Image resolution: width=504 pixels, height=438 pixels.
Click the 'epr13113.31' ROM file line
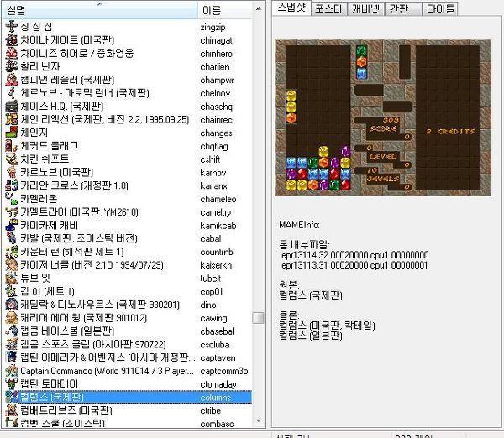[x=354, y=265]
